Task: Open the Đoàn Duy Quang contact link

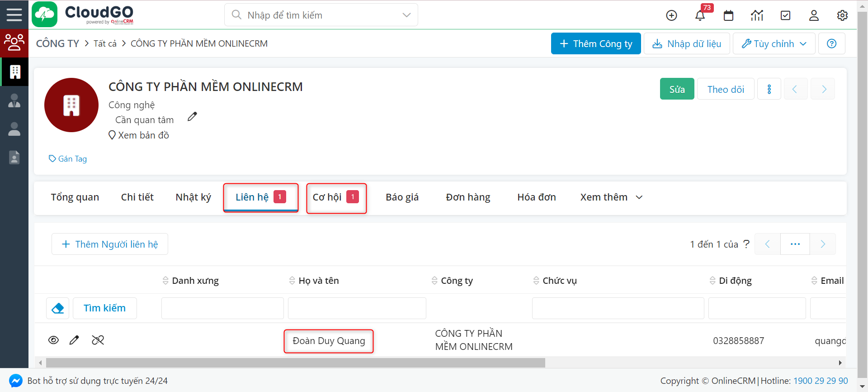Action: (329, 341)
